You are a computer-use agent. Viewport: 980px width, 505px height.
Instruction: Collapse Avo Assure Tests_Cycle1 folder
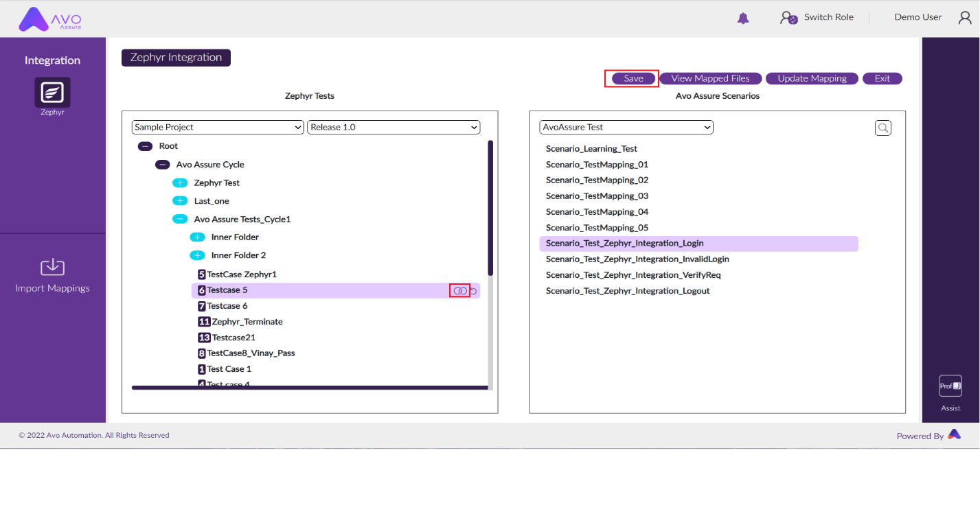(x=180, y=219)
